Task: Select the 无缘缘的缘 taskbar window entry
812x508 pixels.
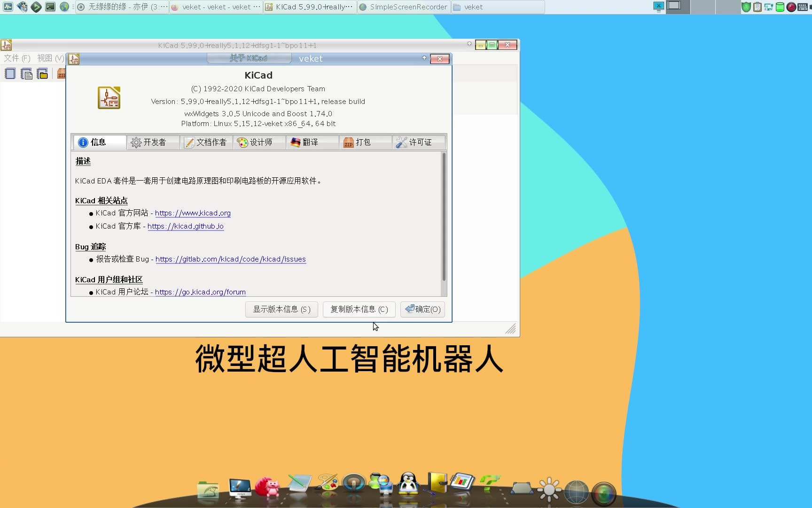Action: [x=122, y=7]
